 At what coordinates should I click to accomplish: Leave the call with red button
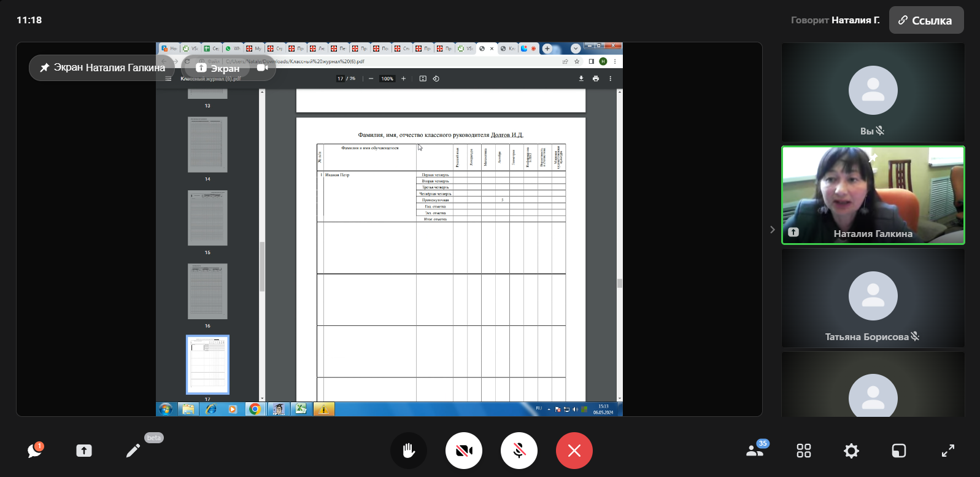574,451
